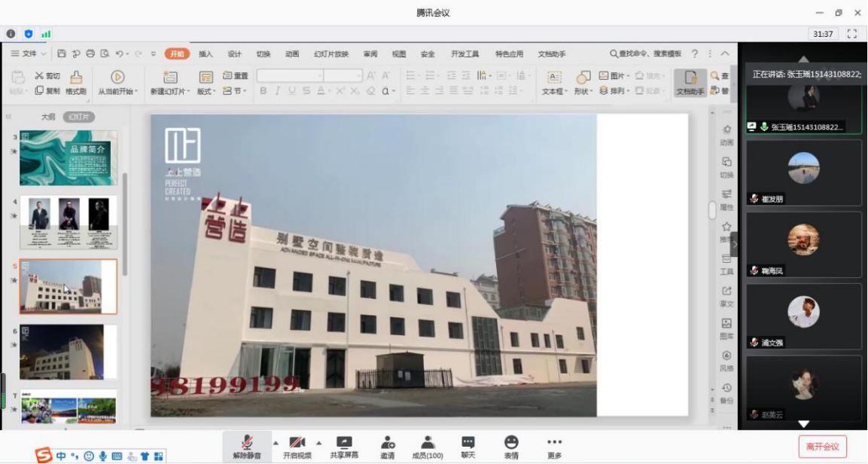Expand the video options arrow beside 开启视频
Screen dimensions: 868x464
[x=319, y=442]
